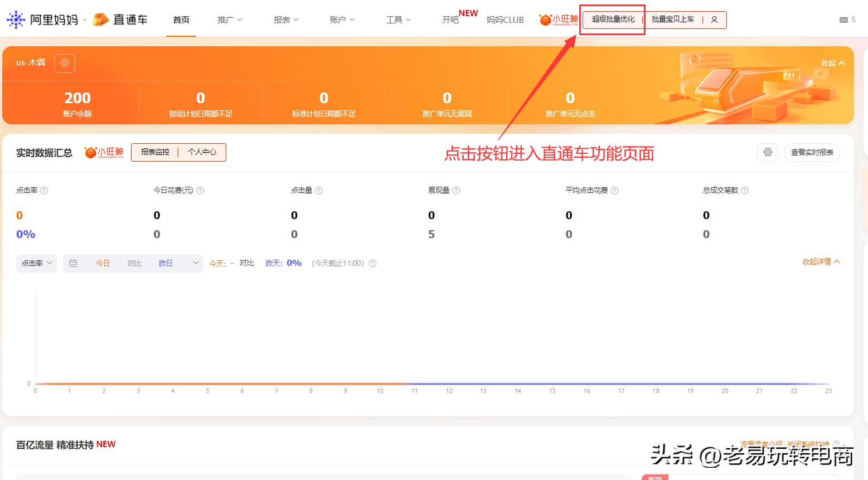Select 妈妈CLUB in the menu bar

pyautogui.click(x=505, y=19)
